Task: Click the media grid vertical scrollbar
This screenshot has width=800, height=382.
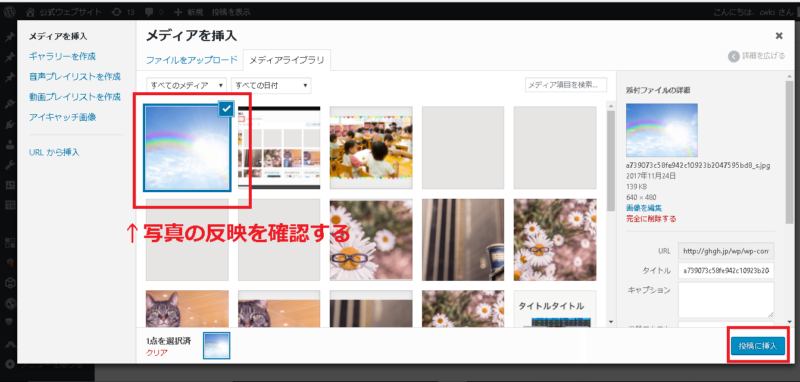Action: 611,161
